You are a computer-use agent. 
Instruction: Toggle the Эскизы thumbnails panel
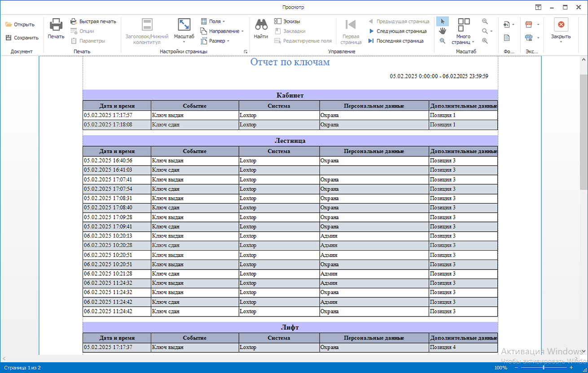(x=287, y=22)
